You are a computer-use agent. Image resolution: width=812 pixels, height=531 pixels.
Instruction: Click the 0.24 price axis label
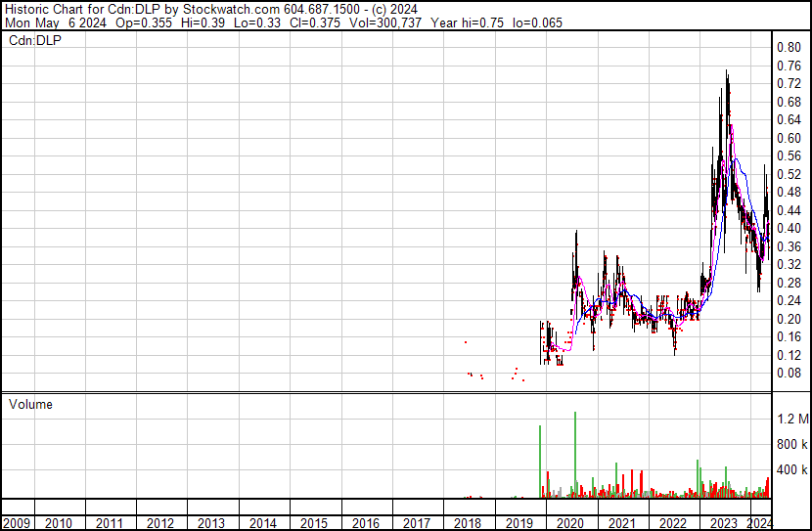(x=789, y=300)
